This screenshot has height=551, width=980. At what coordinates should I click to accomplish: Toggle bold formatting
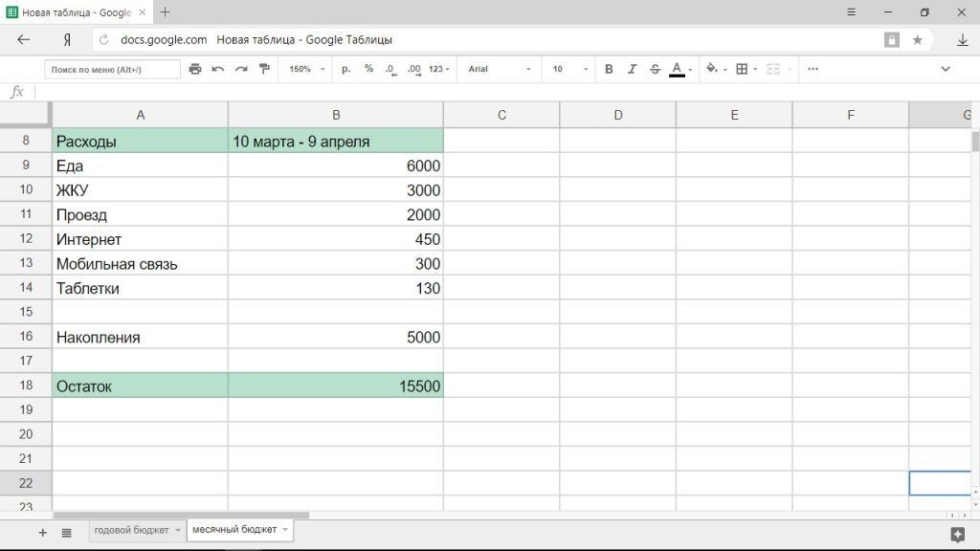609,69
